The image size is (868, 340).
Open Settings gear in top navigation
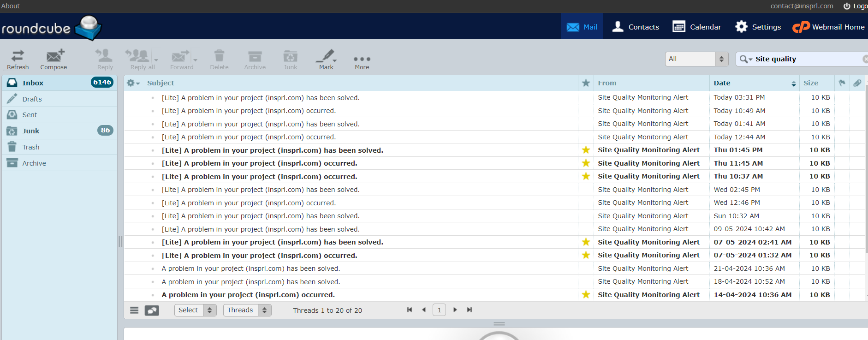point(757,27)
